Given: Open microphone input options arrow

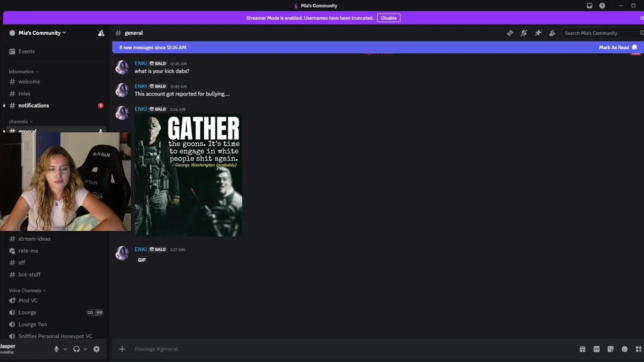Looking at the screenshot, I should (65, 349).
